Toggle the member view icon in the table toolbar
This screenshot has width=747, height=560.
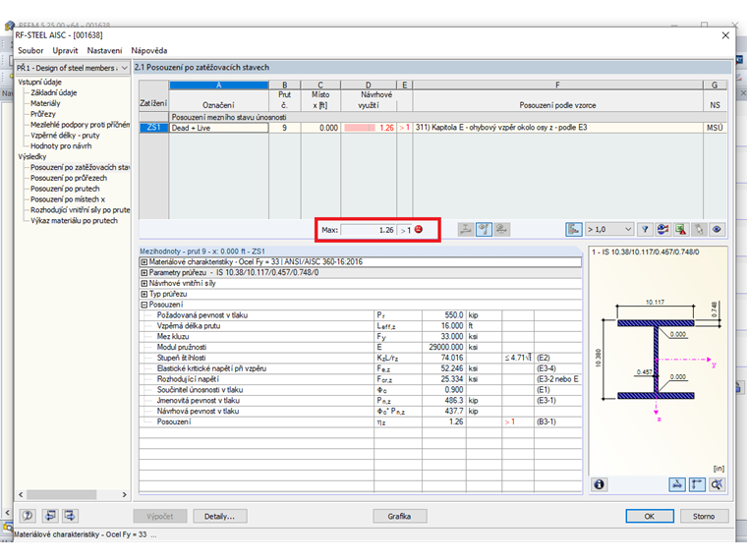[x=484, y=230]
